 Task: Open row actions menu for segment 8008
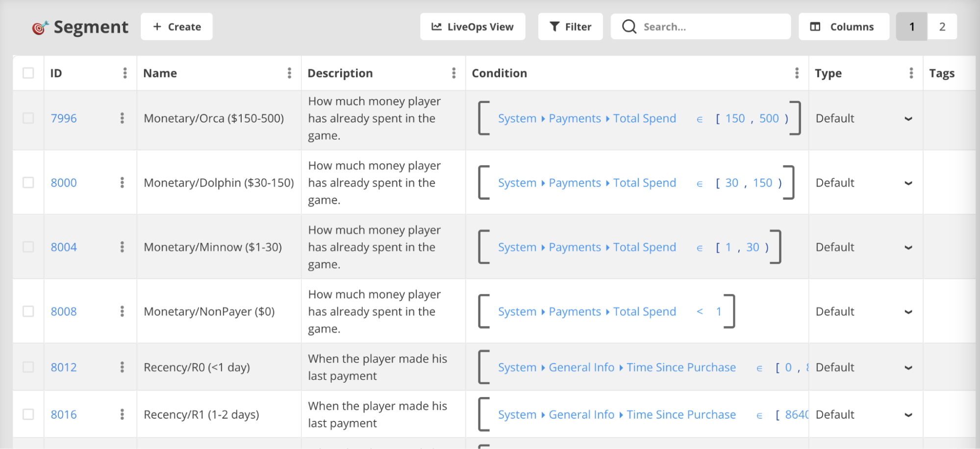pos(122,312)
